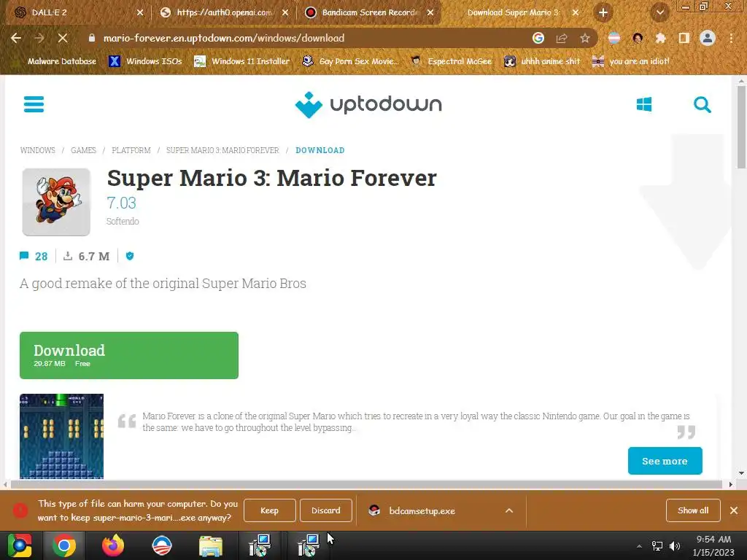The width and height of the screenshot is (747, 560).
Task: Open the Uptodown hamburger menu
Action: point(34,104)
